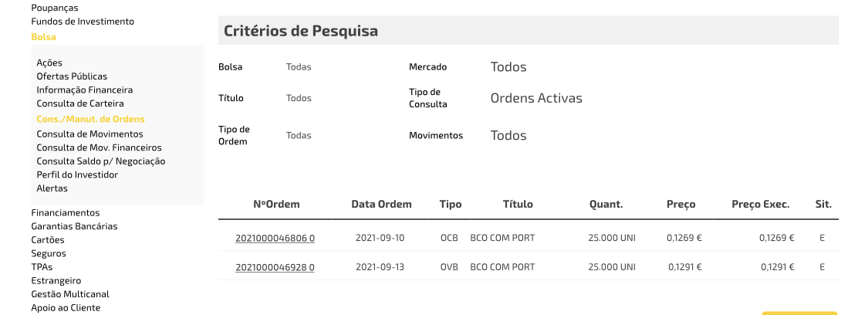Open order number 2021000046806 0
The width and height of the screenshot is (868, 315).
(275, 238)
